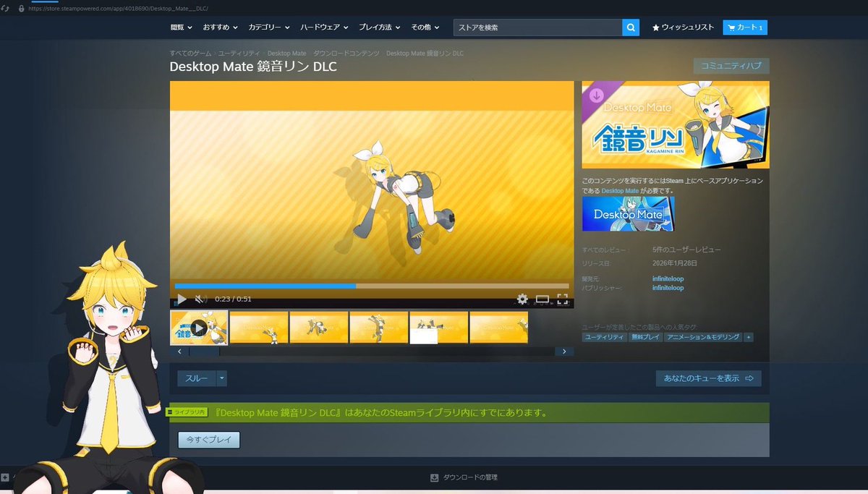The width and height of the screenshot is (868, 494).
Task: Select the second screenshot thumbnail
Action: point(259,328)
